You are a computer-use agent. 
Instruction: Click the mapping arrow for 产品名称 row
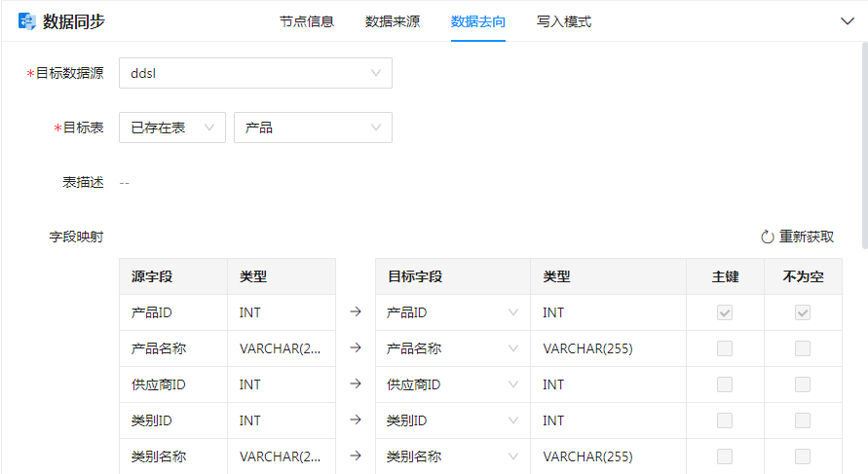pyautogui.click(x=356, y=348)
